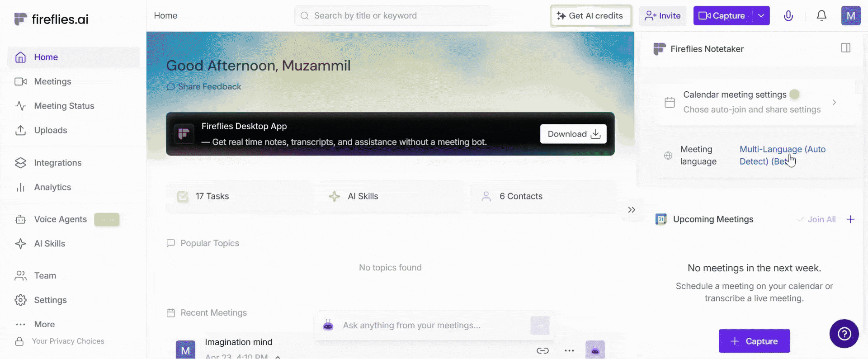Click the calendar icon beside meeting settings
Viewport: 868px width, 359px height.
[670, 103]
